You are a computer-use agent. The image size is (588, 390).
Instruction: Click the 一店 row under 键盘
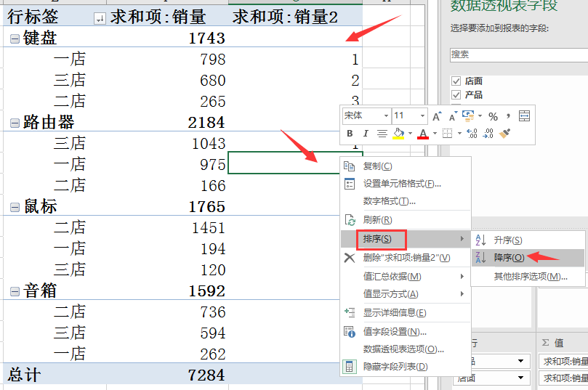click(x=70, y=60)
